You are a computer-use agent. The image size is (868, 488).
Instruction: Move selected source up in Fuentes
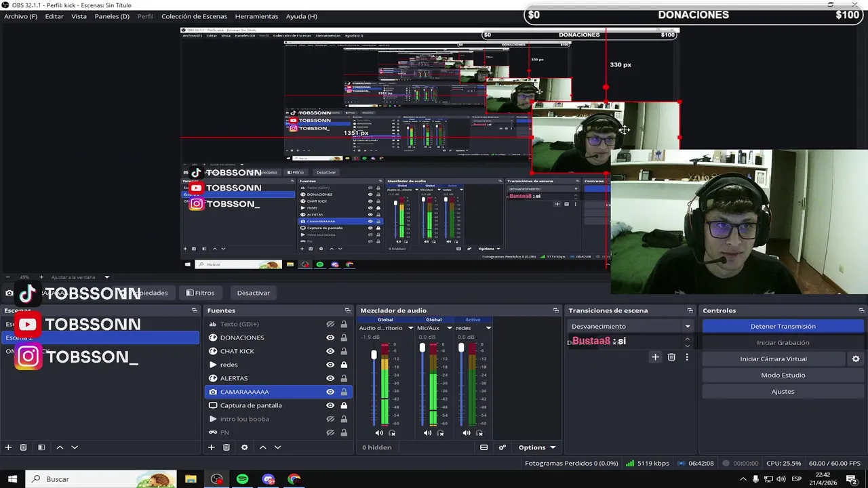pyautogui.click(x=262, y=447)
